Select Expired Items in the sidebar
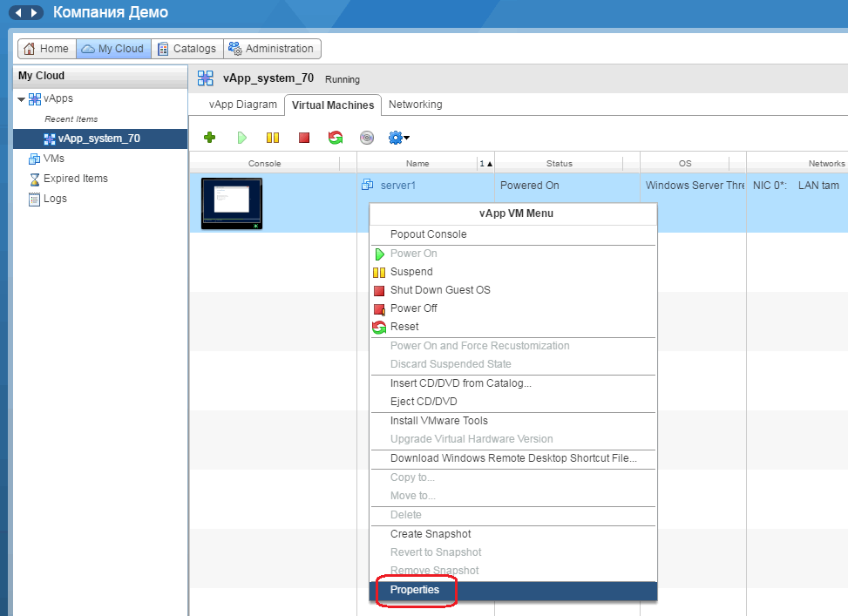 (76, 179)
